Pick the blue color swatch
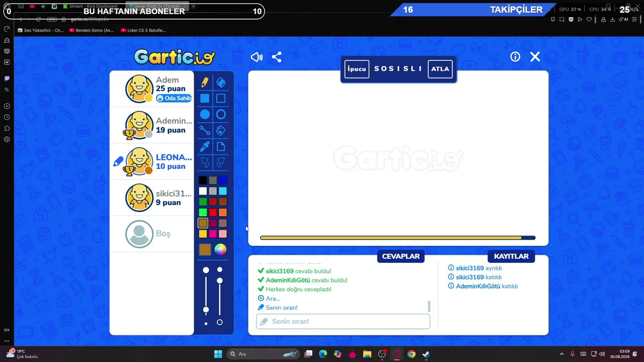The width and height of the screenshot is (644, 362). (x=223, y=180)
